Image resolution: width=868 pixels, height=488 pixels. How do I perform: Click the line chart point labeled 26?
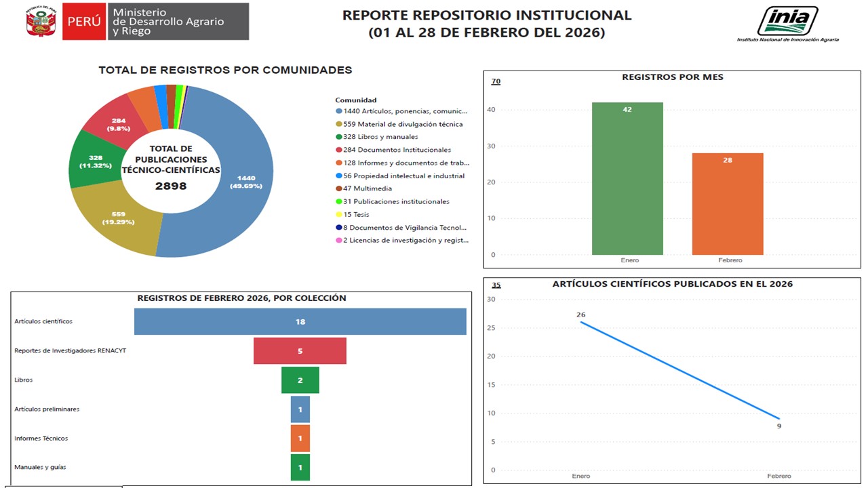click(x=581, y=321)
